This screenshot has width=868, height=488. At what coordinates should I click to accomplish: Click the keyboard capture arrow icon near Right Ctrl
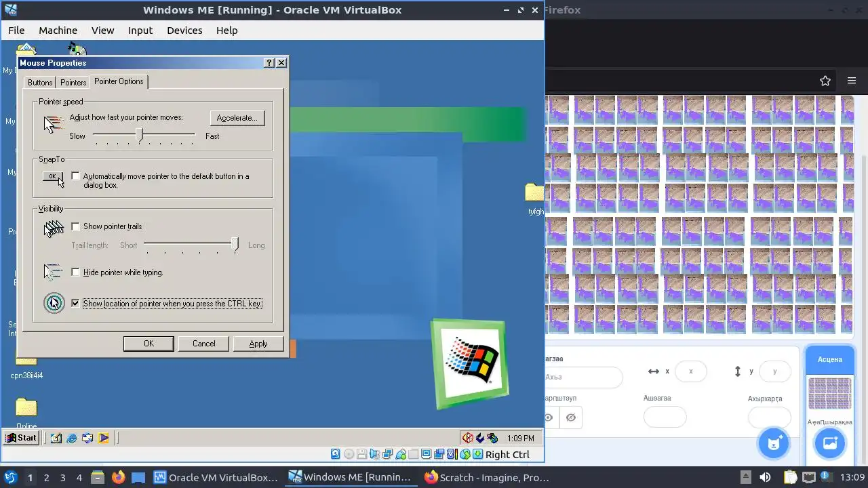pos(478,454)
